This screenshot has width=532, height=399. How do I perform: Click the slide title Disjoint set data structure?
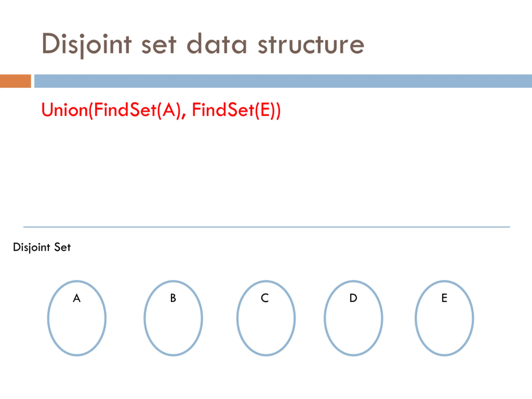tap(203, 44)
